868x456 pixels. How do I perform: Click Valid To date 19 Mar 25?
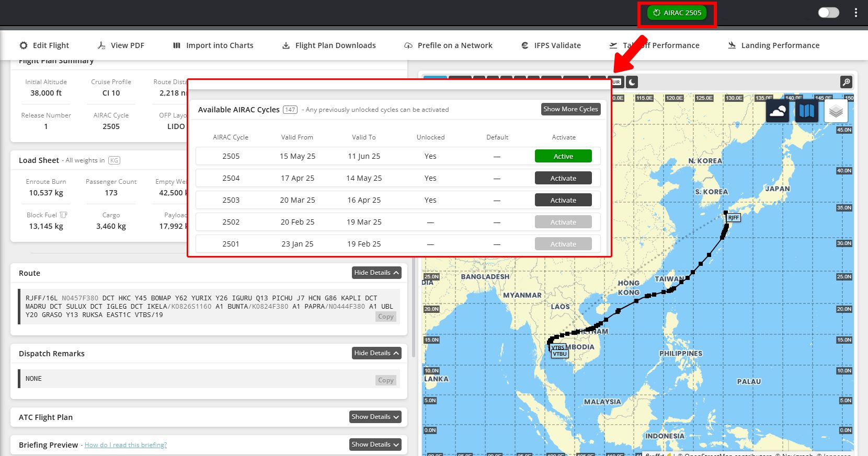(364, 222)
